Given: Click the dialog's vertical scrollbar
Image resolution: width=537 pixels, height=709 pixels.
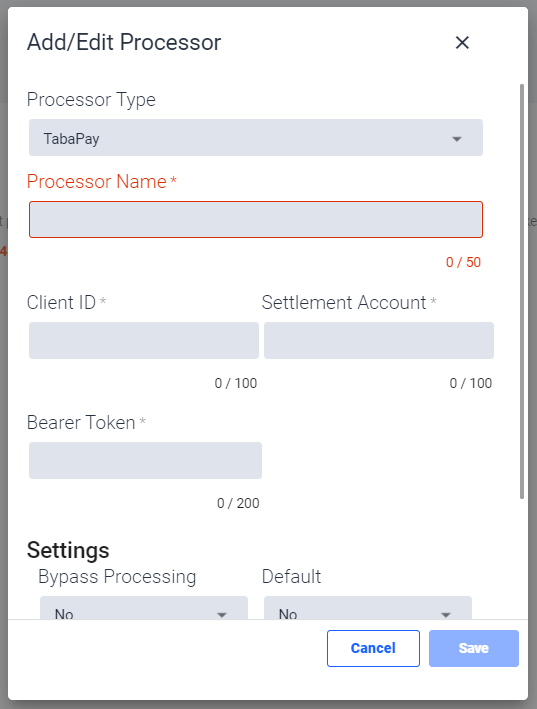Looking at the screenshot, I should click(x=522, y=291).
